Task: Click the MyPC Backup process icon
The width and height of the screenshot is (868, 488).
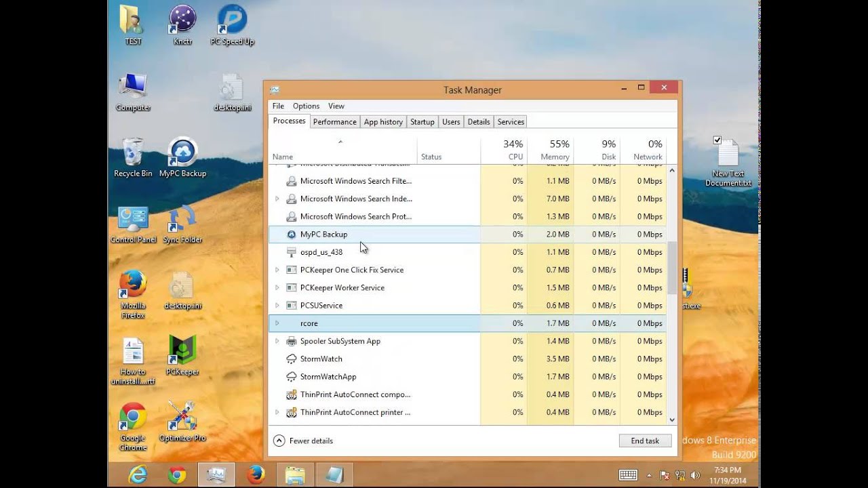Action: click(x=292, y=235)
